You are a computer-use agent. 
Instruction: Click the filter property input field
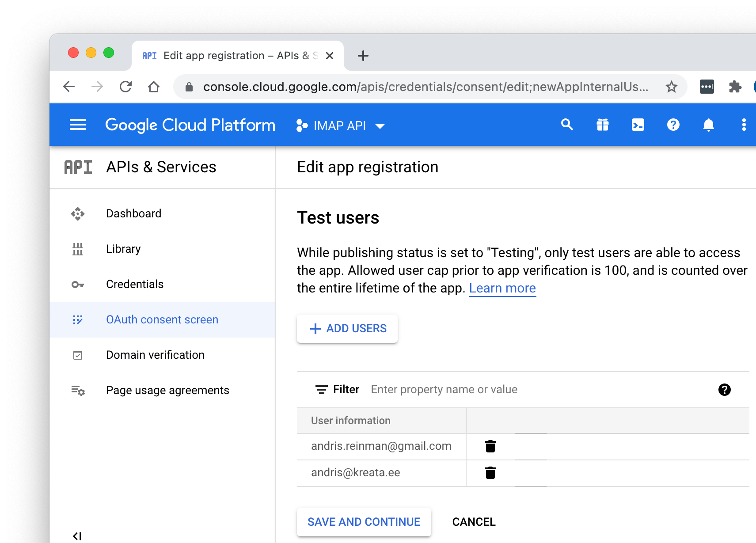[539, 390]
